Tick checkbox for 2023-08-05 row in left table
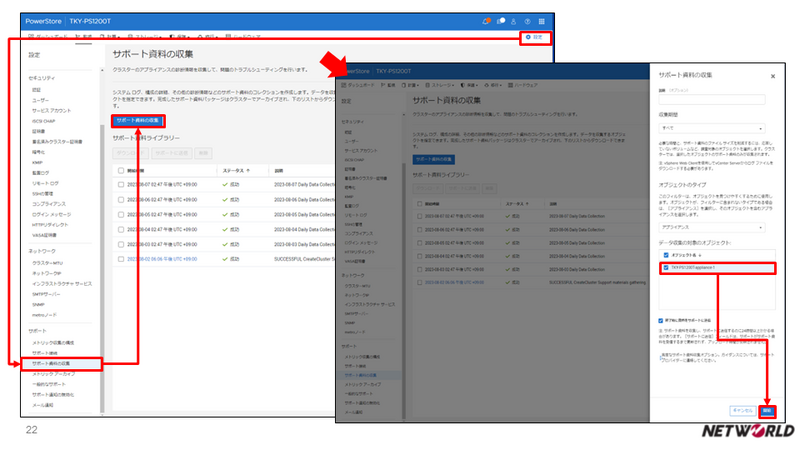This screenshot has width=800, height=450. (121, 215)
